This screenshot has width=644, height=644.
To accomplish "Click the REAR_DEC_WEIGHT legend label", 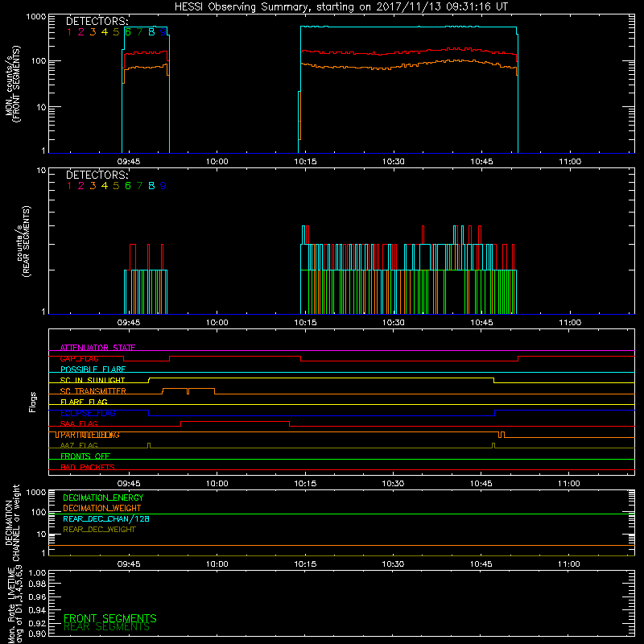I will click(99, 530).
